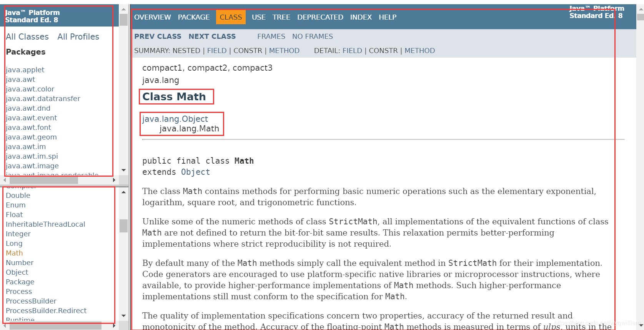Open the java.awt.geom package
The width and height of the screenshot is (644, 330).
point(31,137)
